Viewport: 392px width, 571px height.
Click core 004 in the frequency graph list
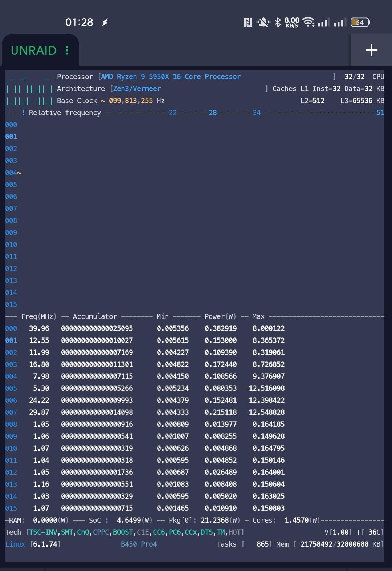point(11,173)
